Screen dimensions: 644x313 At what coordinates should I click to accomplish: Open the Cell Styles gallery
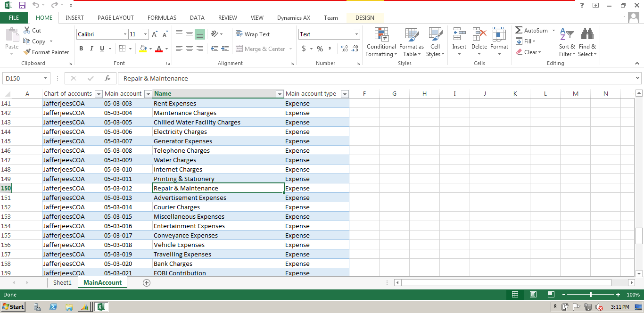(435, 42)
